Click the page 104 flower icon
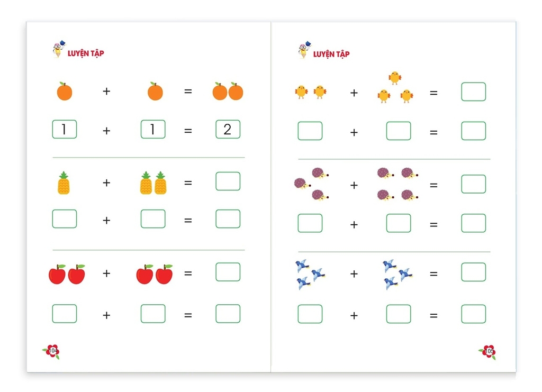542x392 pixels. [x=51, y=352]
